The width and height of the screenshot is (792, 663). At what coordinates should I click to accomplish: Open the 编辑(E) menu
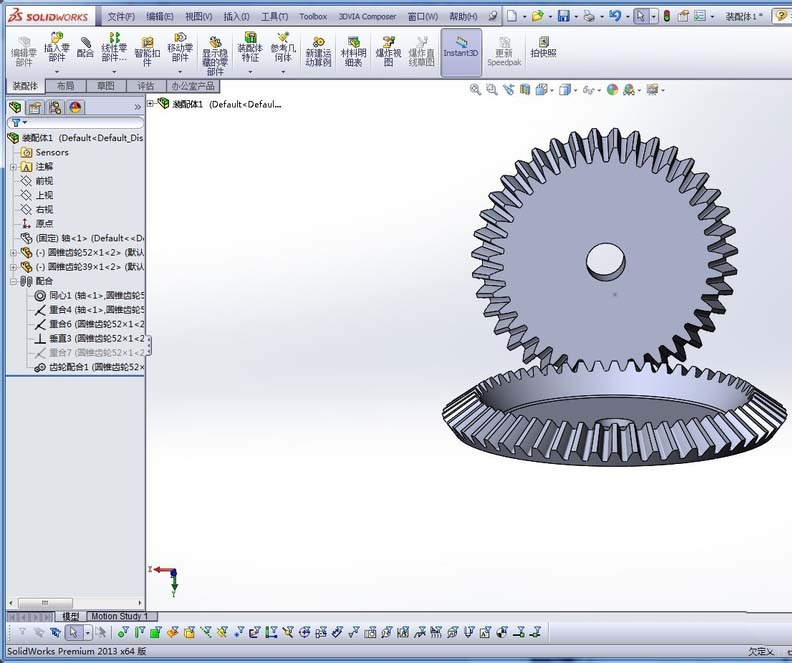[160, 17]
